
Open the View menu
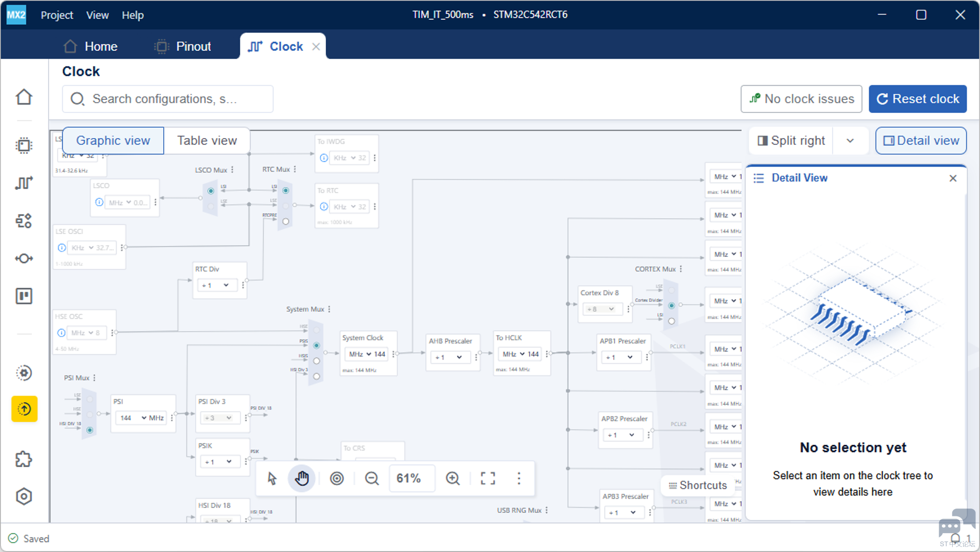[97, 15]
